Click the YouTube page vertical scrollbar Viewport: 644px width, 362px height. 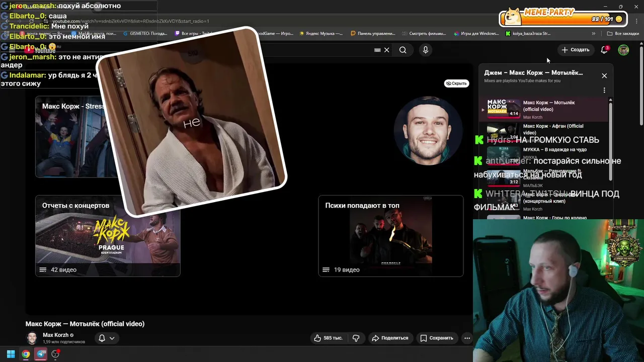click(641, 85)
